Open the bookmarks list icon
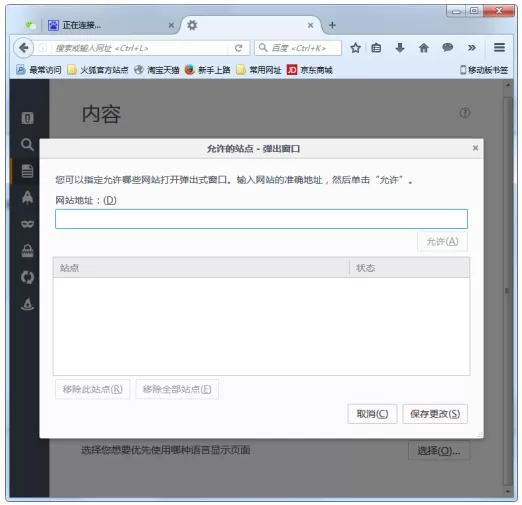This screenshot has width=522, height=505. coord(376,48)
